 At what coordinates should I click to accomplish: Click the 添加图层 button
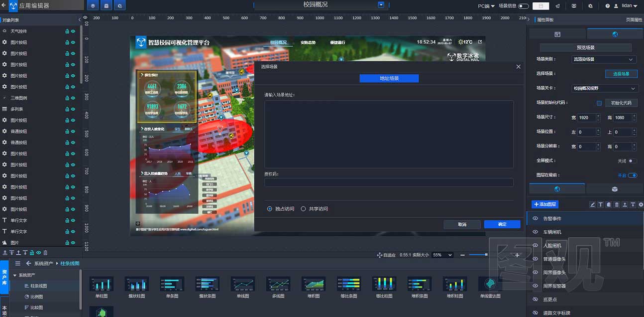tap(544, 204)
